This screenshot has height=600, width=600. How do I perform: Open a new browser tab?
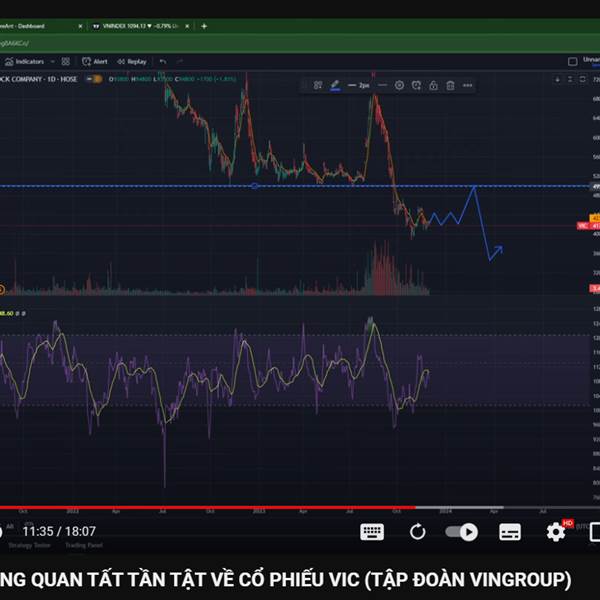[204, 26]
